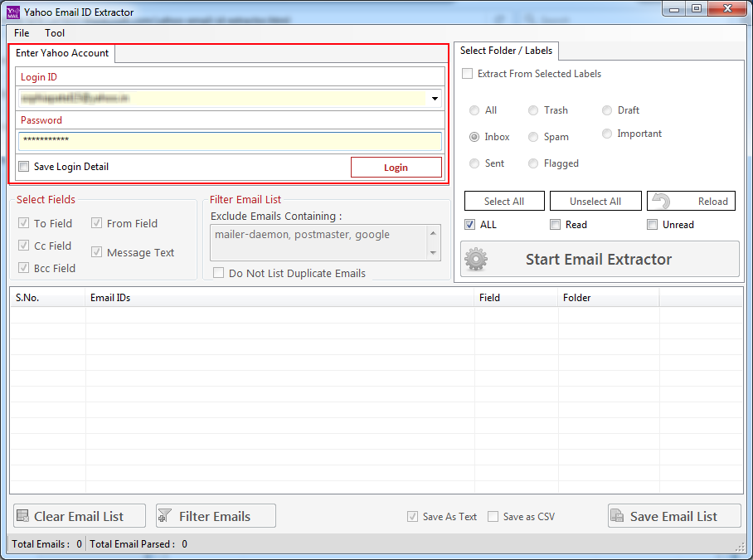Maximize the Yahoo Email ID Extractor window

[x=697, y=9]
